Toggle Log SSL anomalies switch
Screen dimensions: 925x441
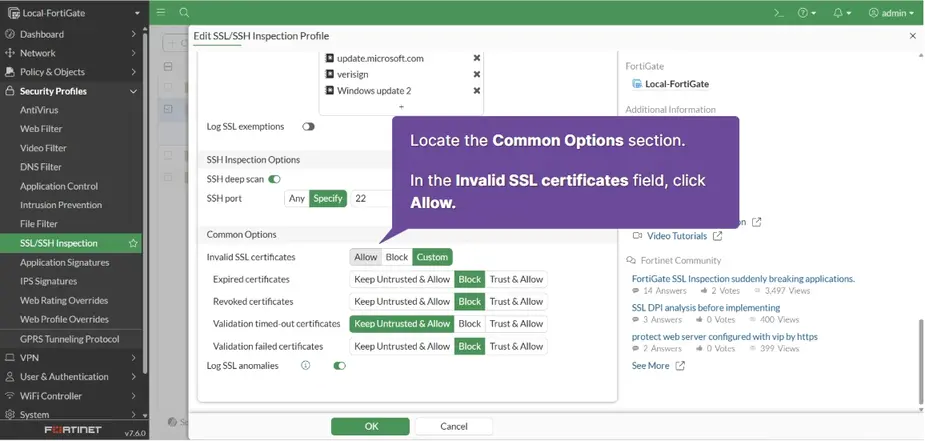339,366
